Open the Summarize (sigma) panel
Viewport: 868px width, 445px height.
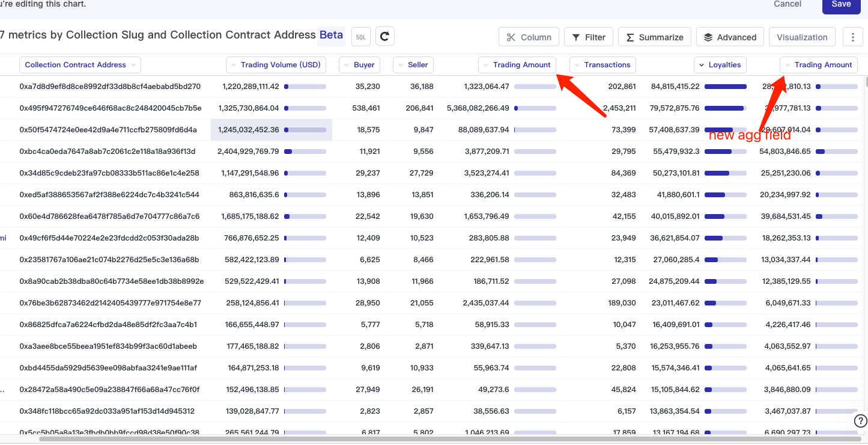coord(654,37)
